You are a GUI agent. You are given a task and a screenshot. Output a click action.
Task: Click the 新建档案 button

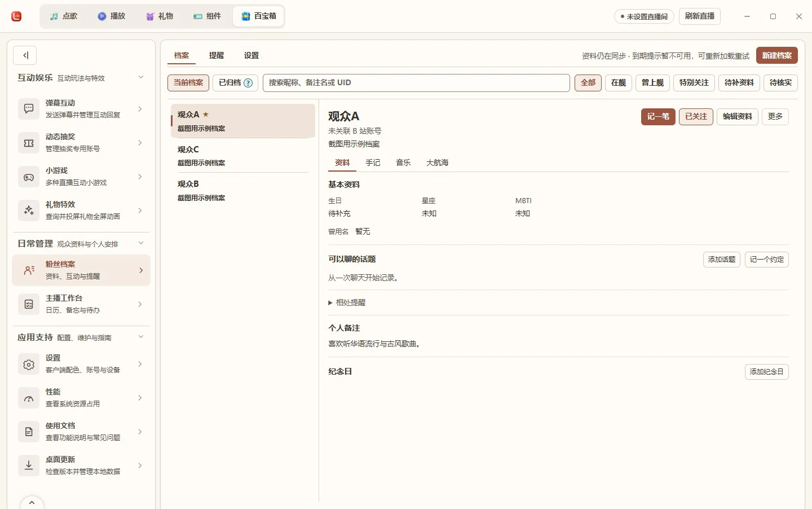click(777, 55)
